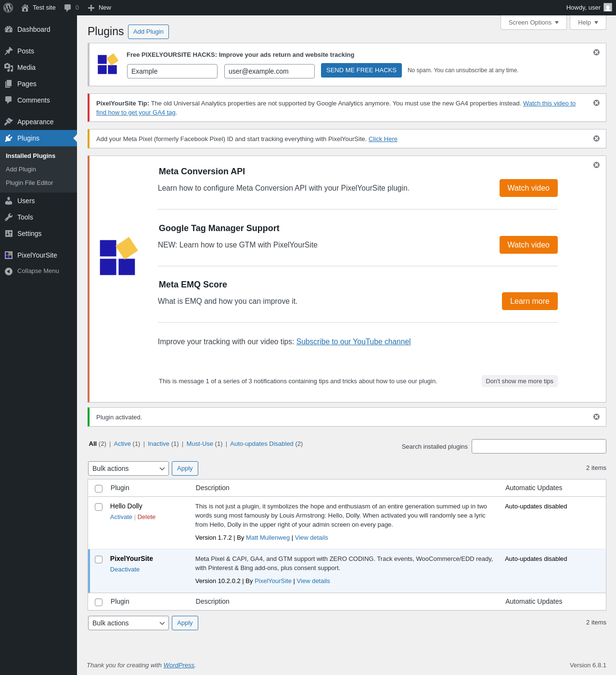
Task: Click the Comments icon in sidebar
Action: [x=9, y=100]
